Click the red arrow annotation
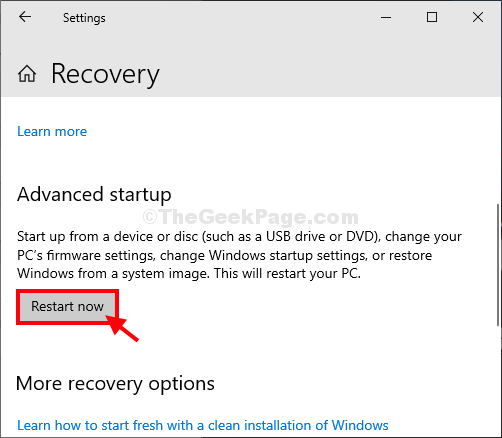 (x=122, y=329)
